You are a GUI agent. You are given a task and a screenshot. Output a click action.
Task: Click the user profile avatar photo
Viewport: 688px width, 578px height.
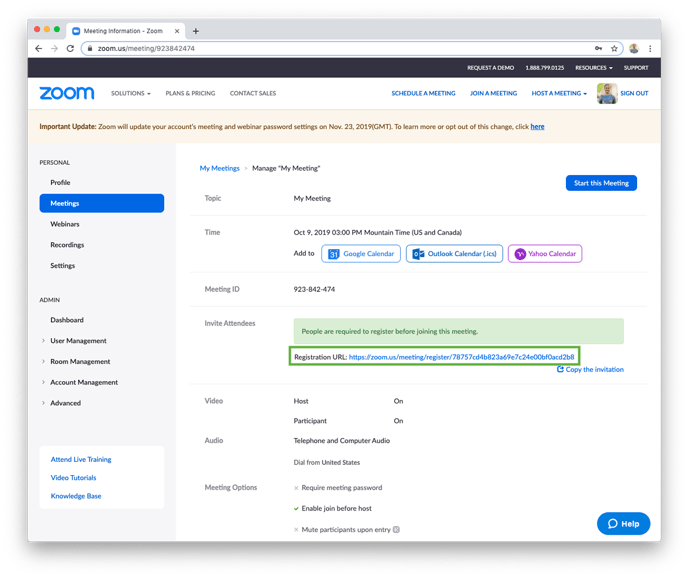pyautogui.click(x=607, y=93)
